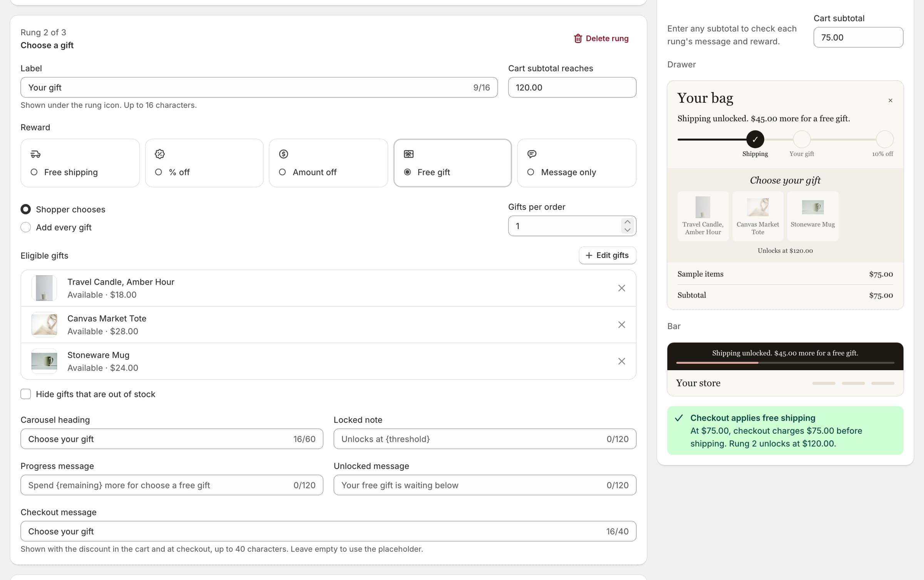This screenshot has width=924, height=580.
Task: Click the Message only speech bubble icon
Action: [532, 154]
